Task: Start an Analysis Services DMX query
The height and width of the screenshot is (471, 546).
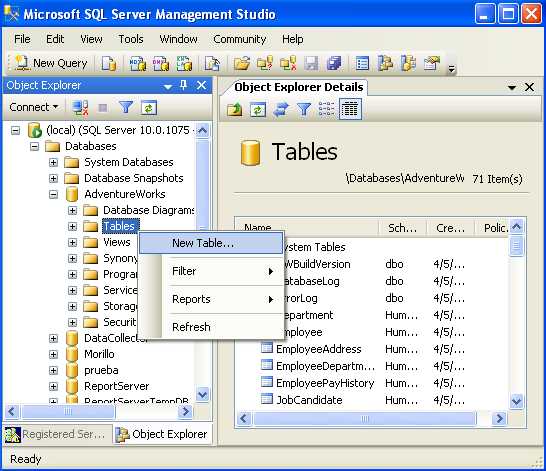Action: coord(161,63)
